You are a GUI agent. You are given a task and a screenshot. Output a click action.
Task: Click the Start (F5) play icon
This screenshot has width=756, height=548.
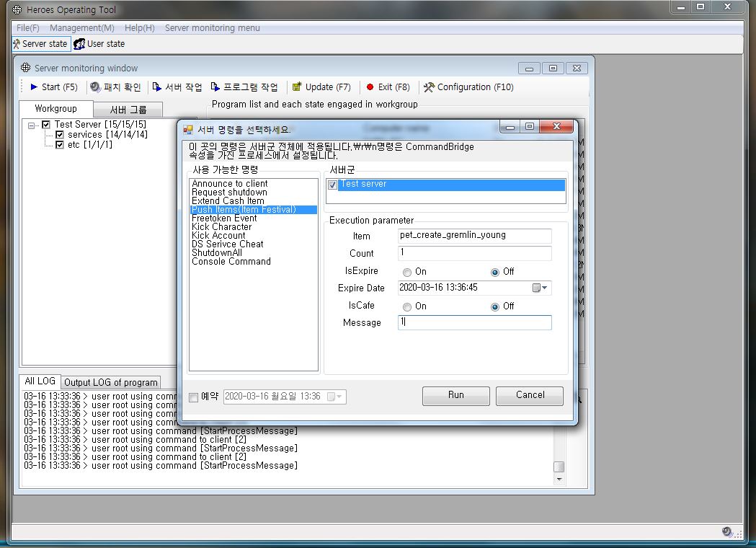pos(34,87)
